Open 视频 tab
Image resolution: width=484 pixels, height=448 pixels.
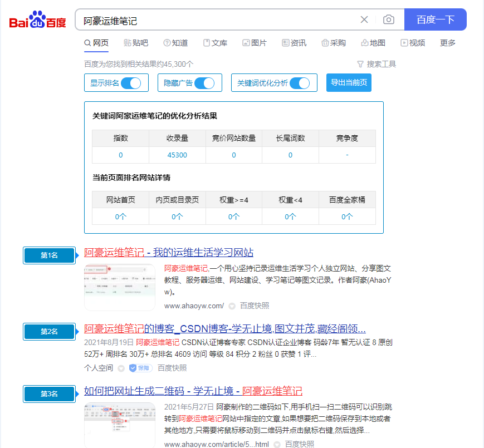point(413,43)
